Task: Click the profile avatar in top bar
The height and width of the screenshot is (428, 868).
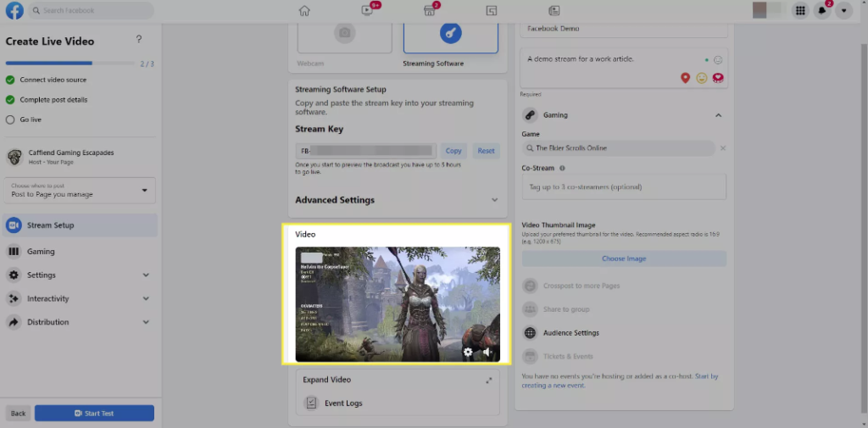Action: (x=759, y=10)
